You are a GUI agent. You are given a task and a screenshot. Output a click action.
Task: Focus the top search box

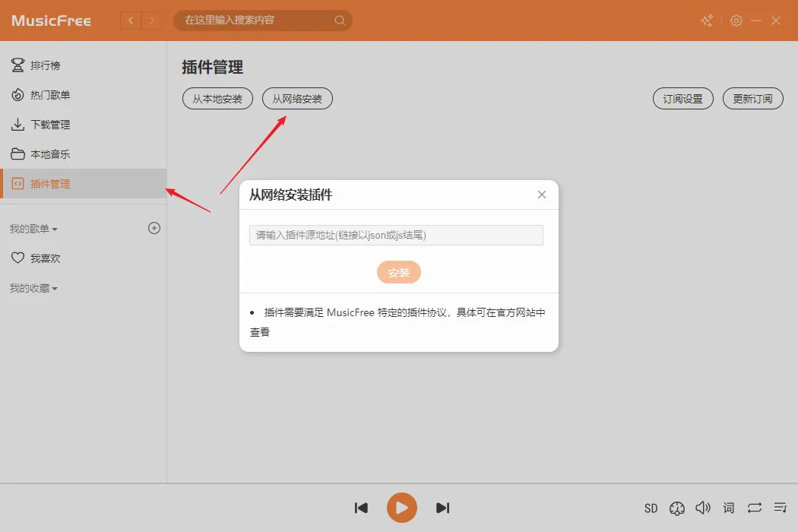(x=263, y=21)
